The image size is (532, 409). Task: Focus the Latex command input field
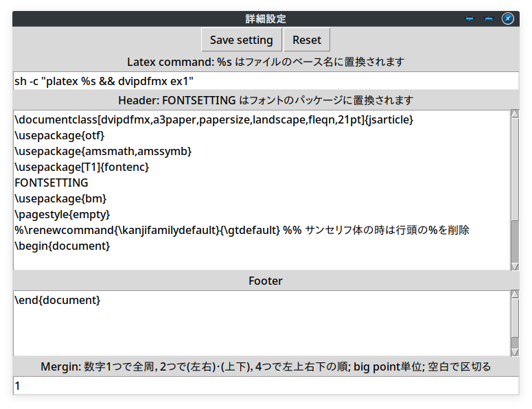pos(266,81)
